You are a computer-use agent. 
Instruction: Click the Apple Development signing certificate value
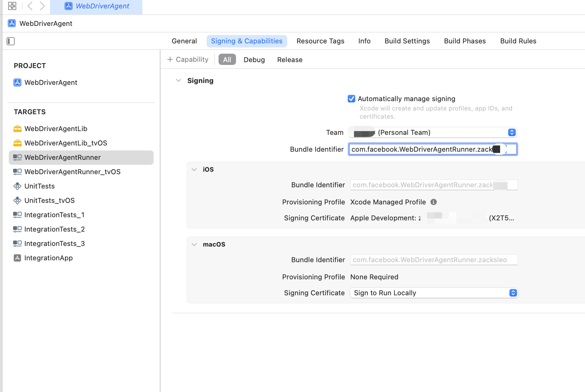[432, 218]
